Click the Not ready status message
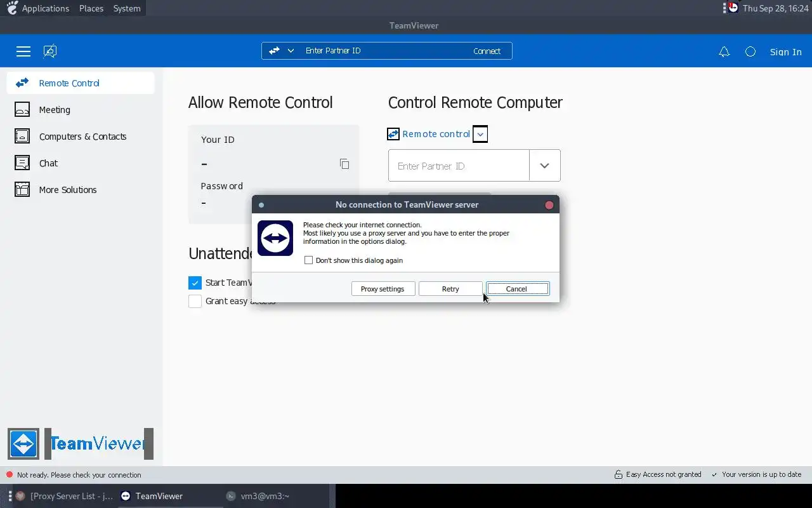 coord(79,475)
